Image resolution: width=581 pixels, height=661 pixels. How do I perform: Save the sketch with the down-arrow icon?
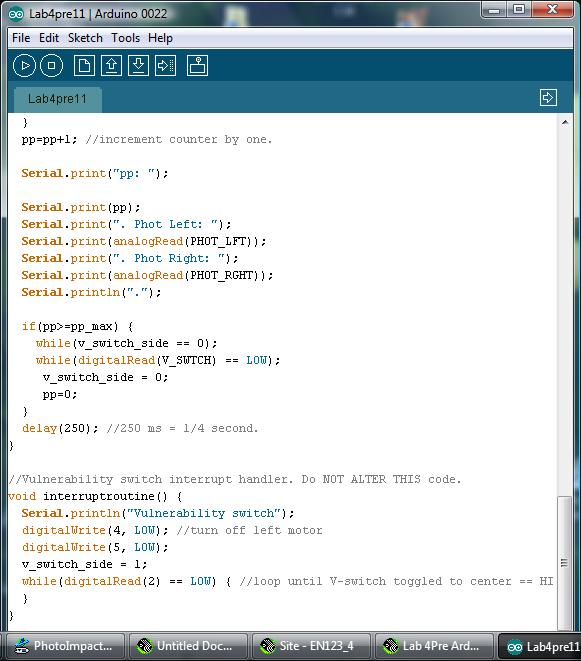coord(138,66)
